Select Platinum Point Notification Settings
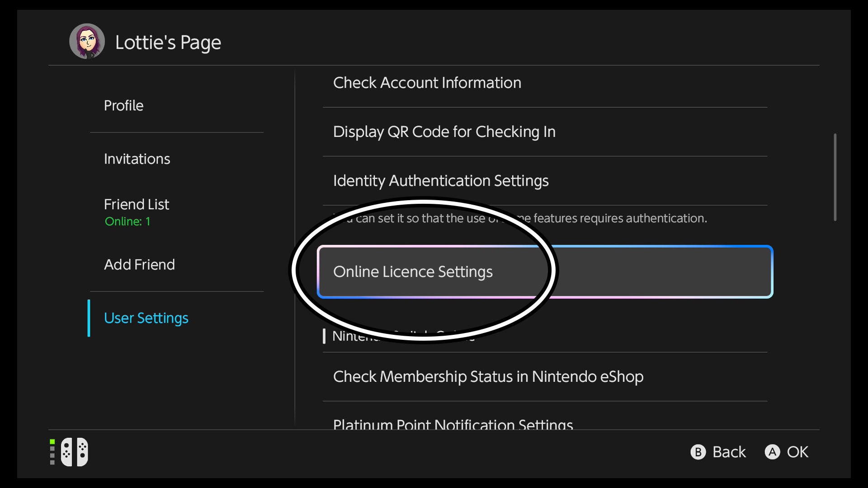Image resolution: width=868 pixels, height=488 pixels. pos(453,424)
